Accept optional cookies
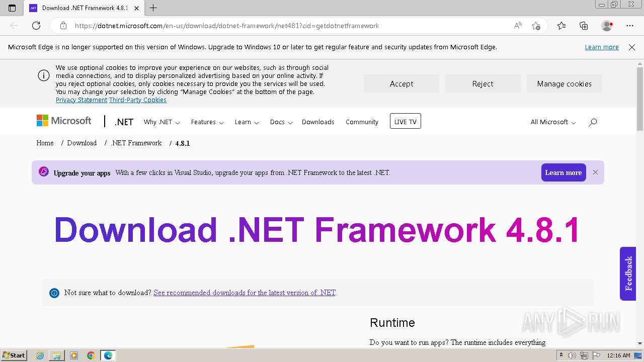Screen dimensions: 644x362 401,84
